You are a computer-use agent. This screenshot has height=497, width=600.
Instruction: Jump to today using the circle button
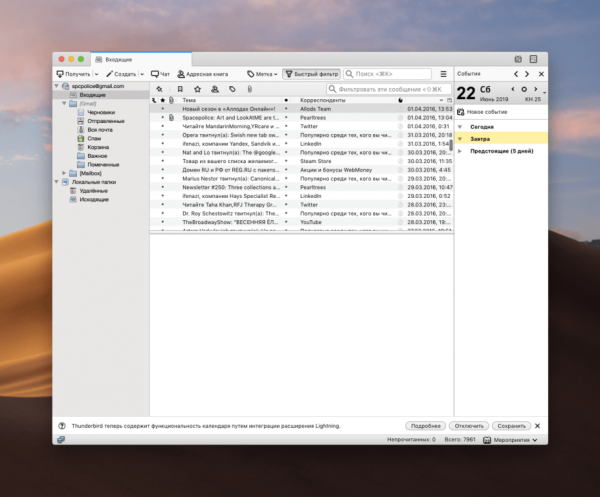pyautogui.click(x=524, y=89)
